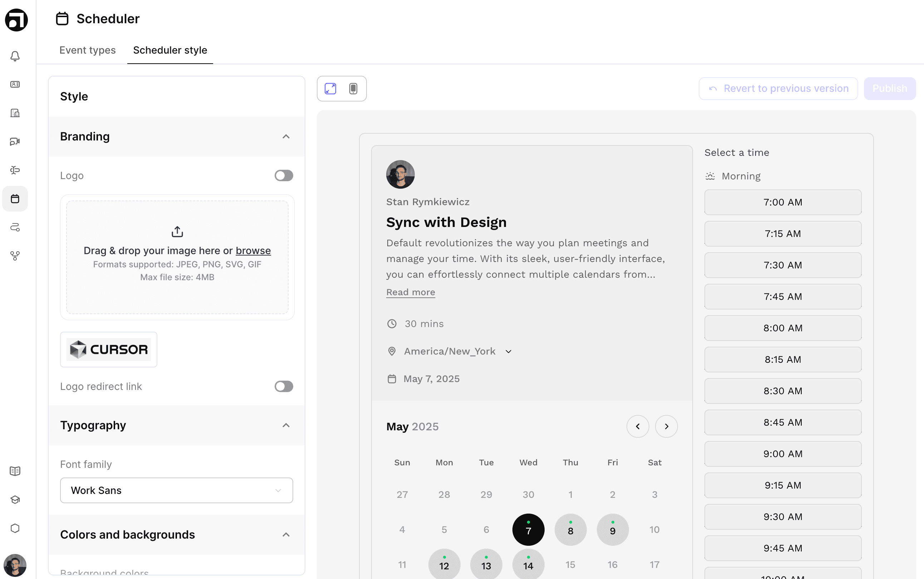The width and height of the screenshot is (924, 579).
Task: Click the Cursor logo thumbnail
Action: point(108,349)
